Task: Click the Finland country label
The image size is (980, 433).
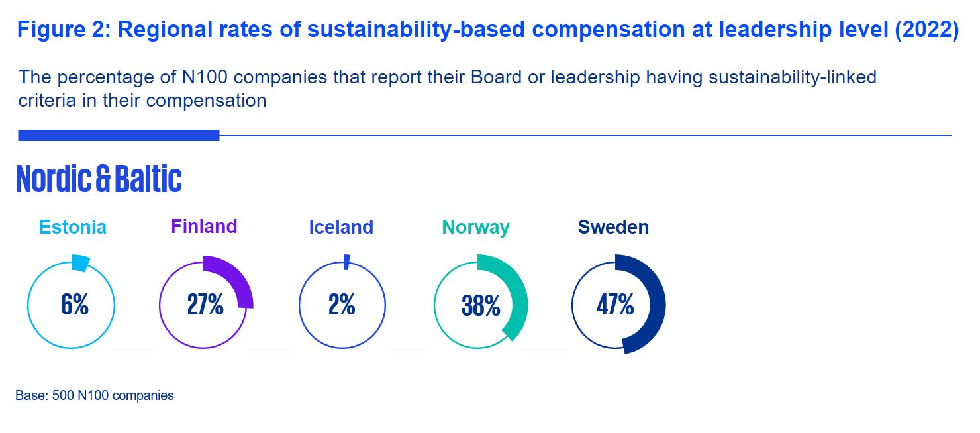Action: point(204,226)
